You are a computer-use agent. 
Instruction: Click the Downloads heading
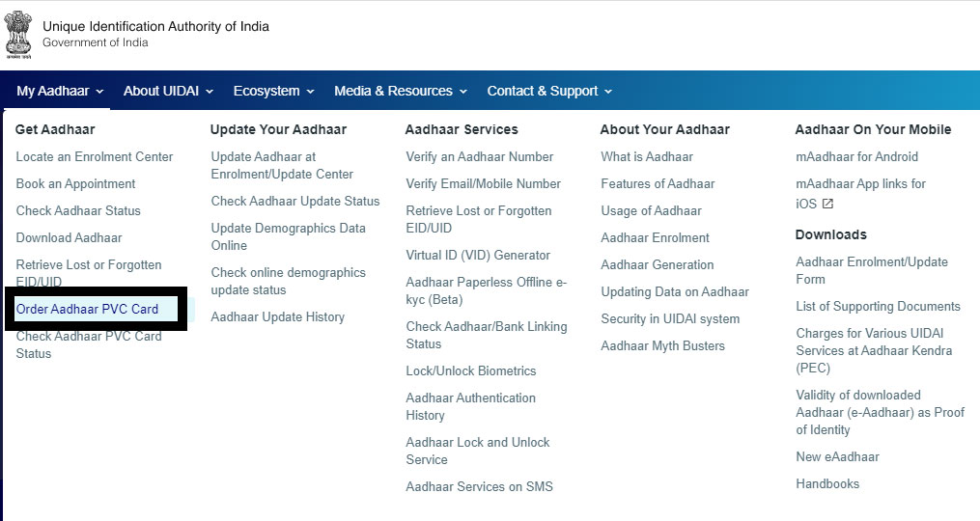coord(831,234)
